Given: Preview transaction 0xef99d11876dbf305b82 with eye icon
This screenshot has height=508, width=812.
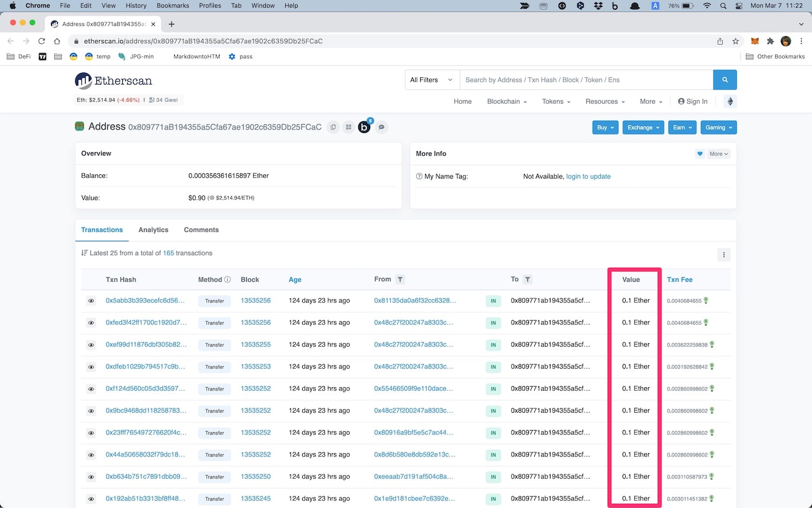Looking at the screenshot, I should 91,345.
